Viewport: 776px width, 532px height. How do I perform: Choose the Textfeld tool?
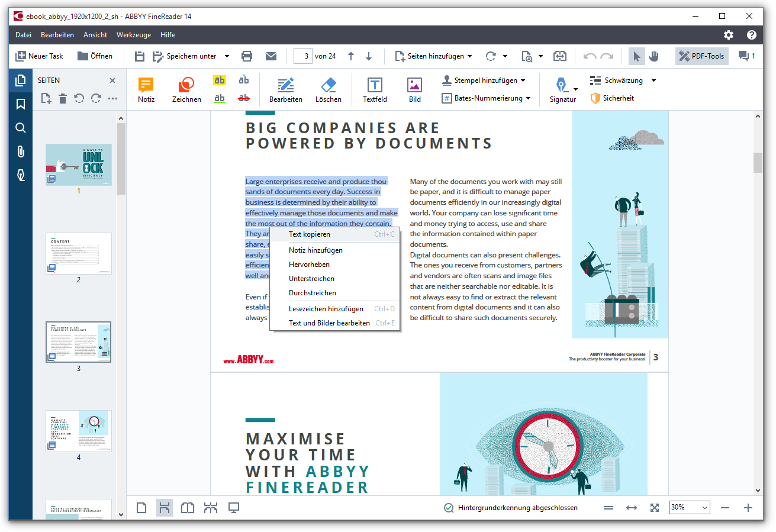(x=375, y=90)
